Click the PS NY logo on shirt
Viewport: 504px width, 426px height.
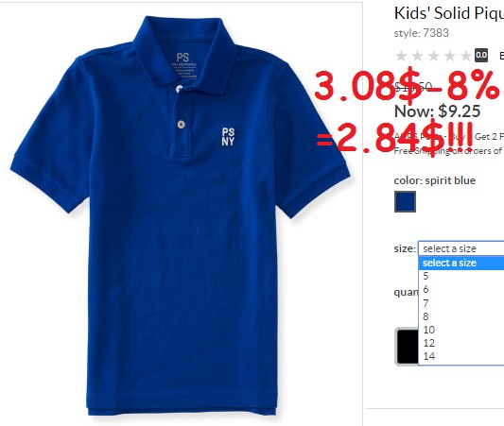pyautogui.click(x=228, y=137)
